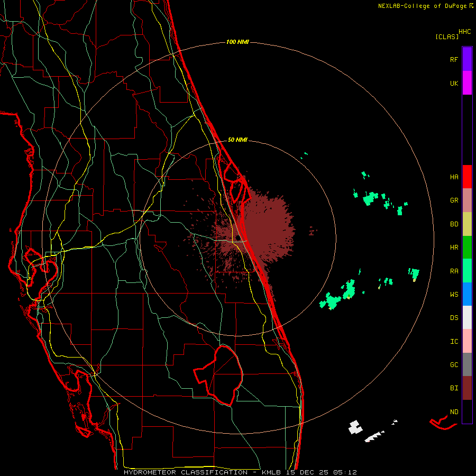The height and width of the screenshot is (476, 476).
Task: Click the Lake Okeechobee red outline
Action: [218, 376]
